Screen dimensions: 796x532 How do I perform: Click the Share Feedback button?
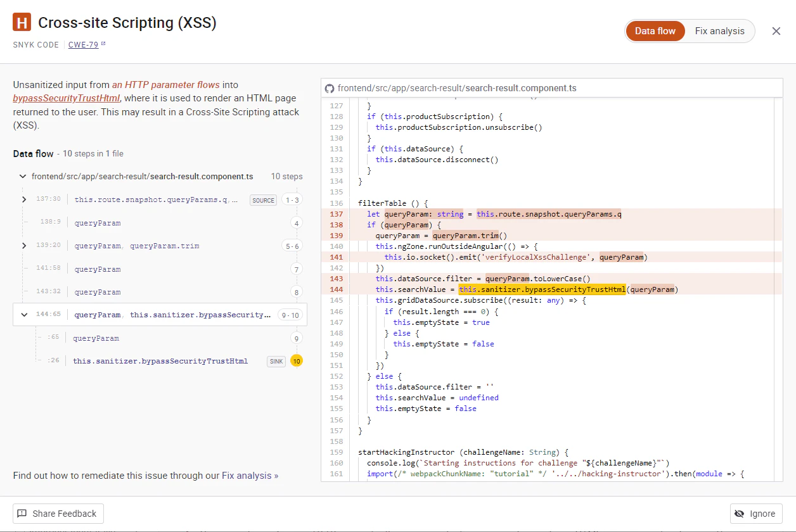pos(58,514)
